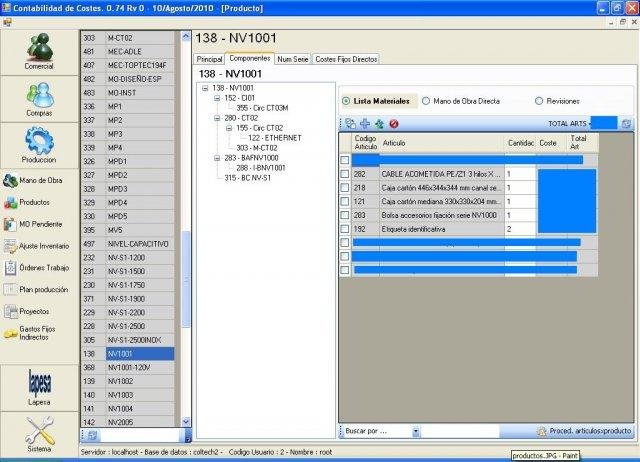Select 315 - BC NV-S1 tree item
640x462 pixels.
(x=247, y=178)
